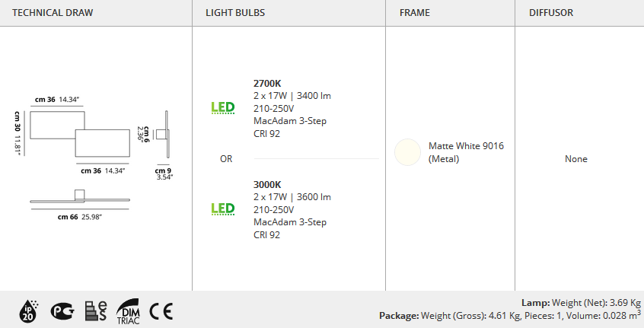Click the PCT certification mark icon
The height and width of the screenshot is (328, 644).
(62, 311)
